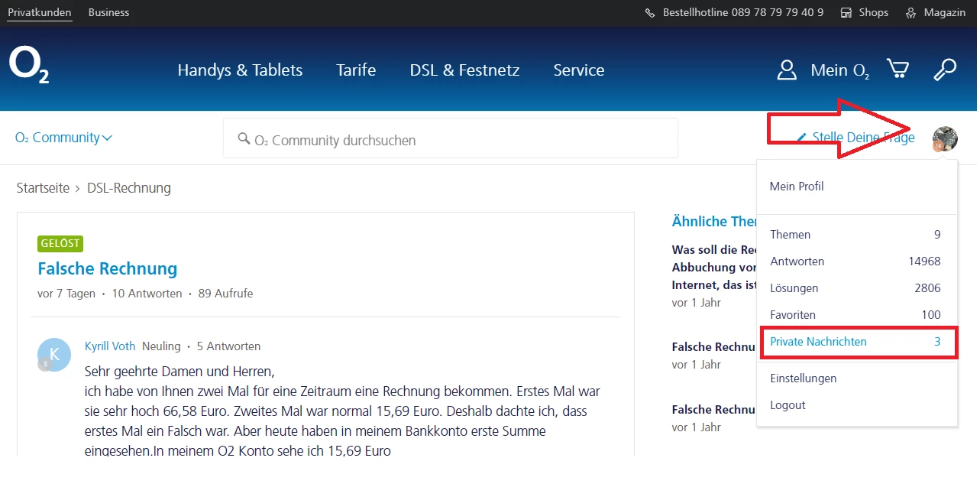Click the Shops store icon

tap(846, 13)
